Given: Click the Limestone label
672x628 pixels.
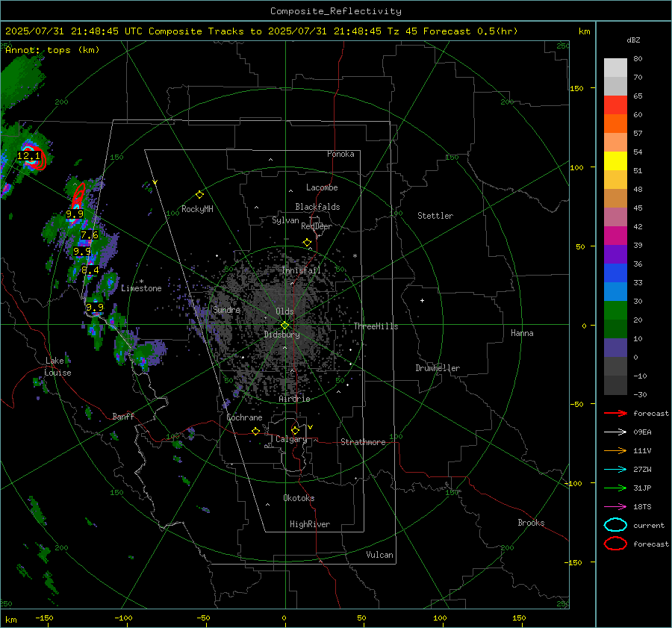Looking at the screenshot, I should (141, 288).
